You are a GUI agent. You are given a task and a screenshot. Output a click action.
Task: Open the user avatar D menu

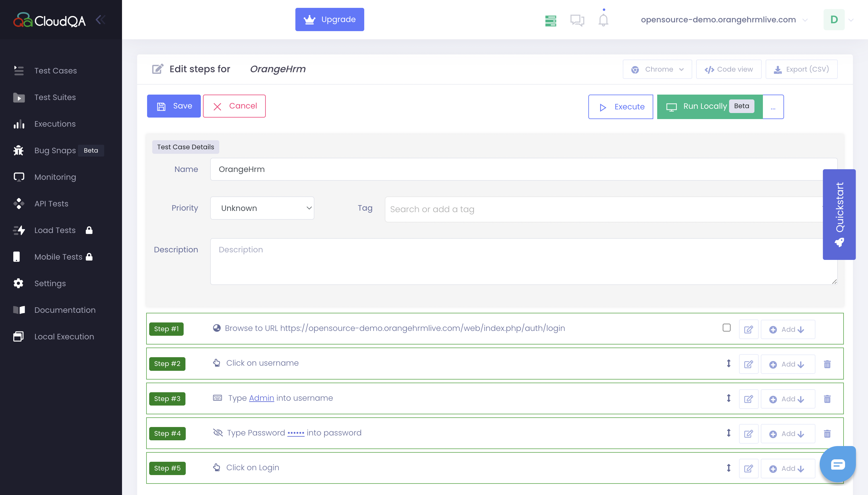click(834, 19)
